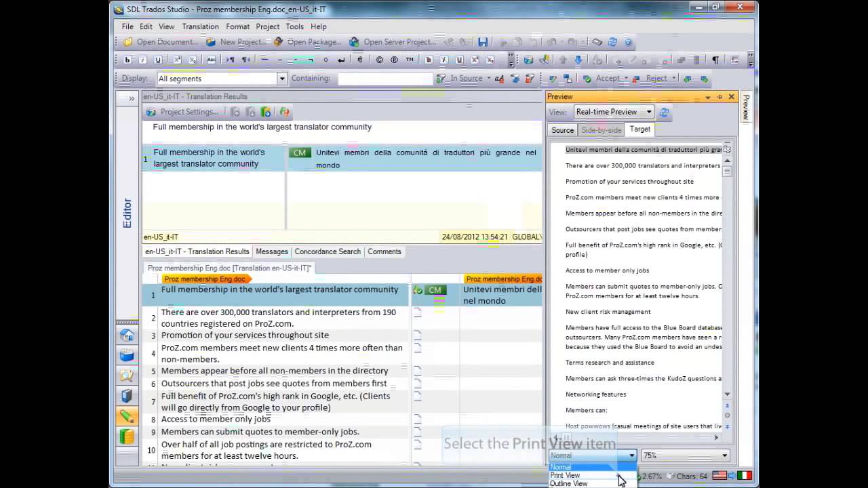Click the Accept button
Image resolution: width=868 pixels, height=488 pixels.
[601, 79]
